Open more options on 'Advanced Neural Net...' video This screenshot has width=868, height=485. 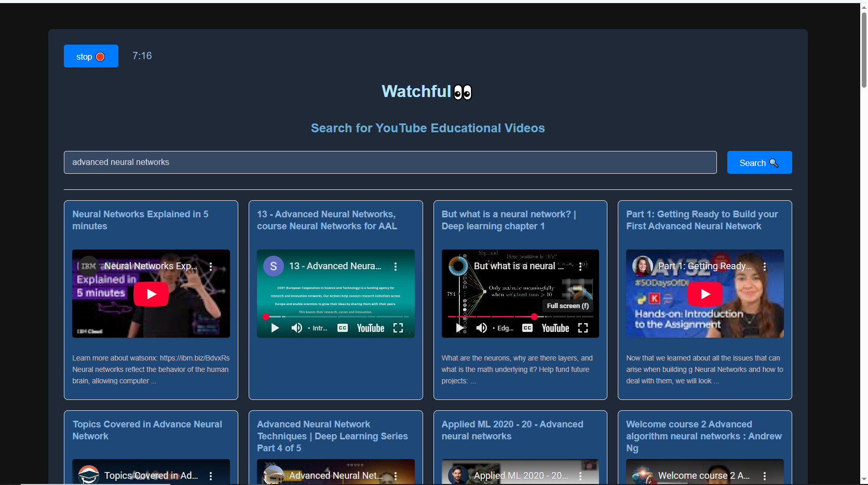pyautogui.click(x=396, y=476)
